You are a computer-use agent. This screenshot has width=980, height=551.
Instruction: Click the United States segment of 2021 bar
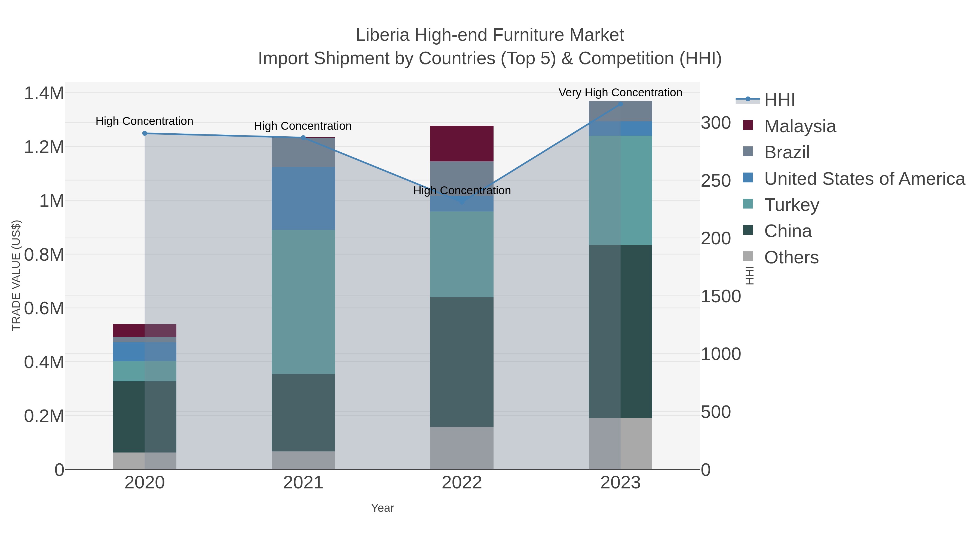[x=303, y=199]
